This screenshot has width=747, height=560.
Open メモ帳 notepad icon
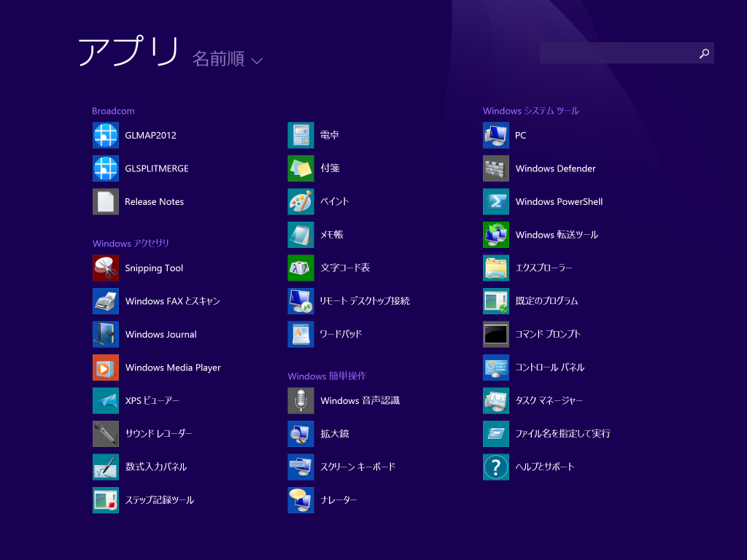tap(301, 235)
